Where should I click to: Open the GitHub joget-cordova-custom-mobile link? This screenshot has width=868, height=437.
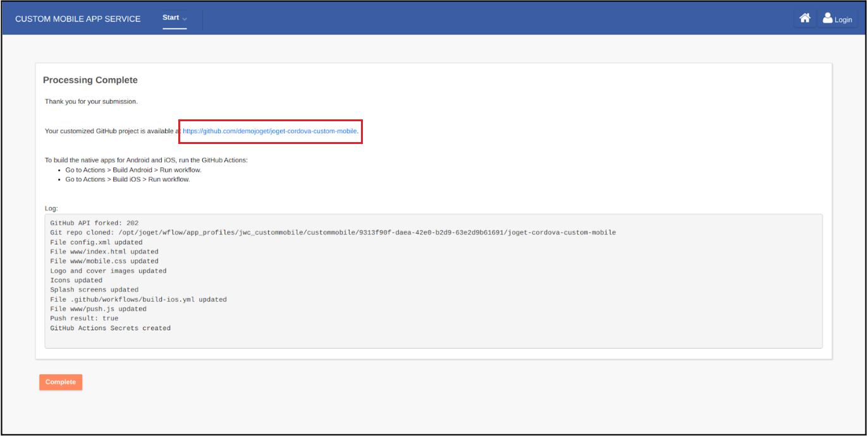[270, 131]
